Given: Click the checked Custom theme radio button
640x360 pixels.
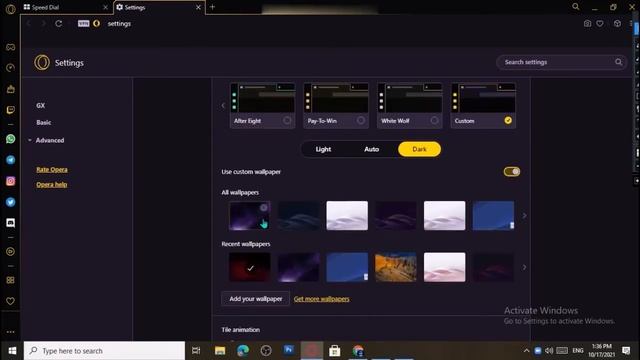Looking at the screenshot, I should pos(508,120).
